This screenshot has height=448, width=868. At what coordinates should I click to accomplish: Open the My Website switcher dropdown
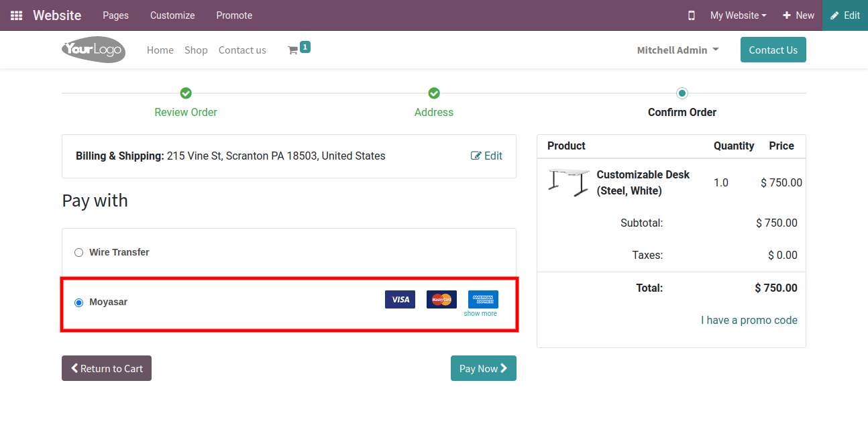(738, 15)
